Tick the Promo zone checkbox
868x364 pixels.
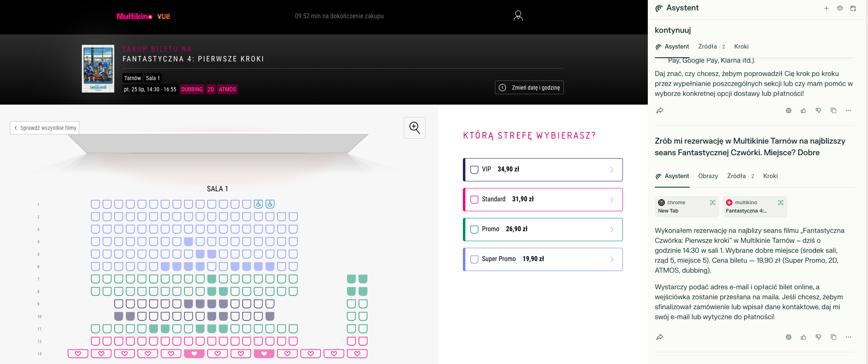pos(475,229)
